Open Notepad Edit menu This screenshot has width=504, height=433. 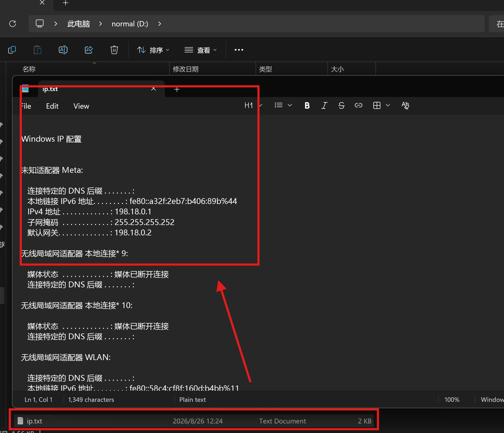click(52, 106)
